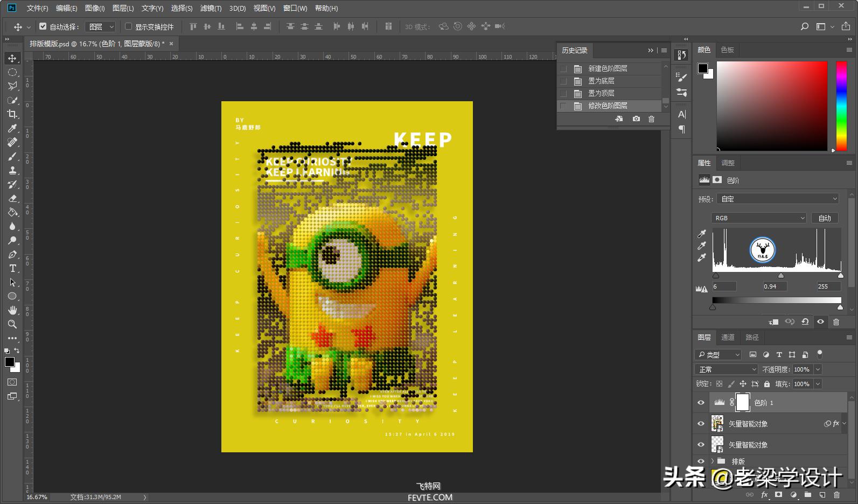
Task: Delete the current history state with the trash icon
Action: pos(651,119)
